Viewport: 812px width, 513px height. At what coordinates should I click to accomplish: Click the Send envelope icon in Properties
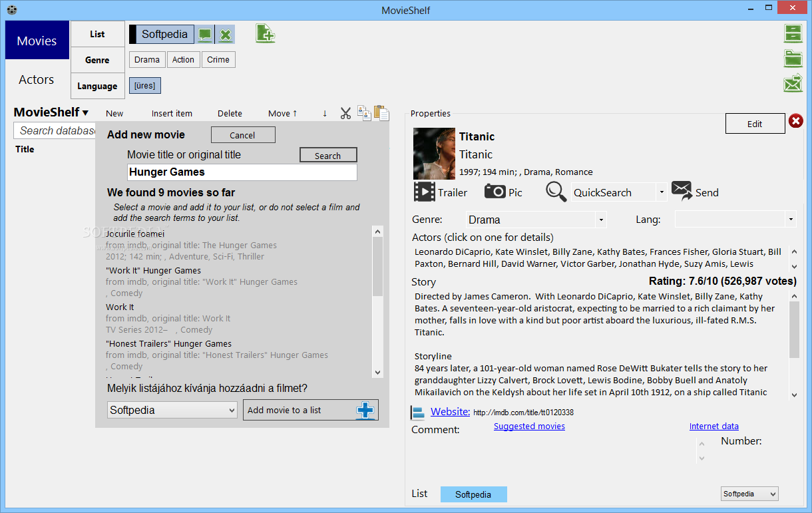[682, 192]
